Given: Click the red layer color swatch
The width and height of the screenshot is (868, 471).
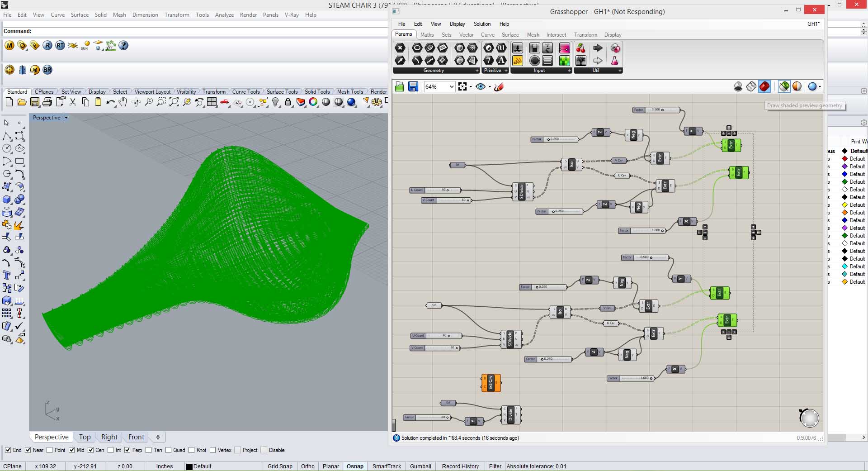Looking at the screenshot, I should coord(844,159).
